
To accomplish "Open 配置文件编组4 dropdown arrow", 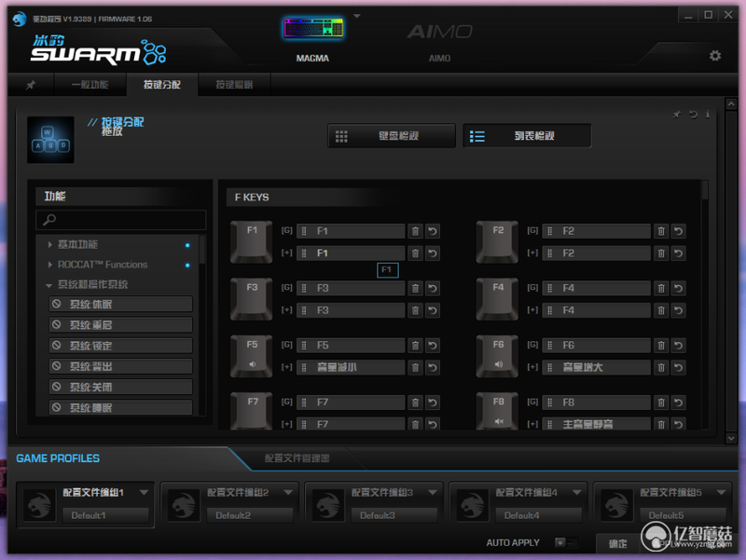I will coord(576,492).
